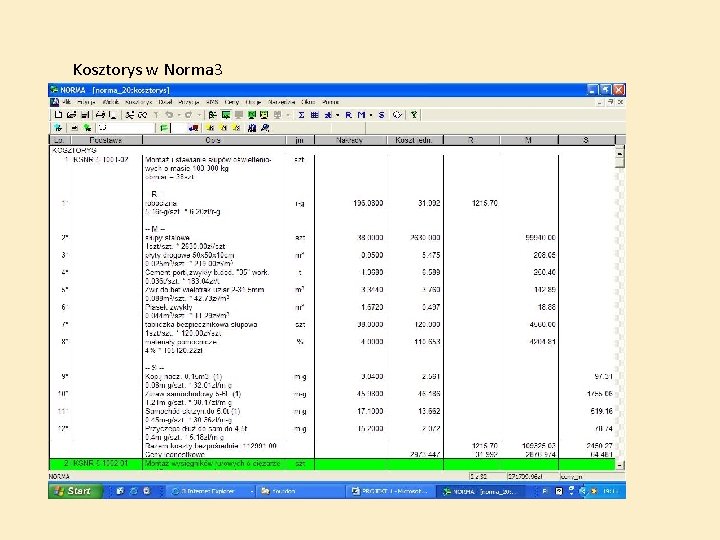
Task: Open the dropdown arrow after M icon
Action: tap(371, 115)
